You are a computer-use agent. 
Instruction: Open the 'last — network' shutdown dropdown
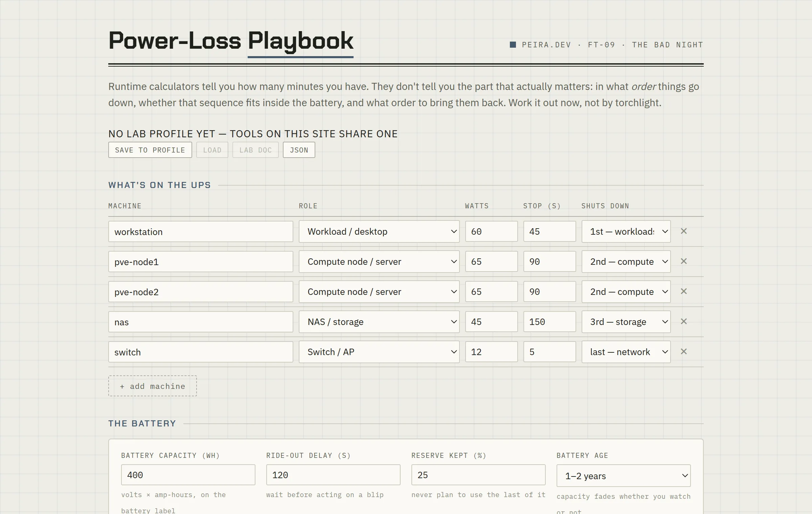coord(626,352)
